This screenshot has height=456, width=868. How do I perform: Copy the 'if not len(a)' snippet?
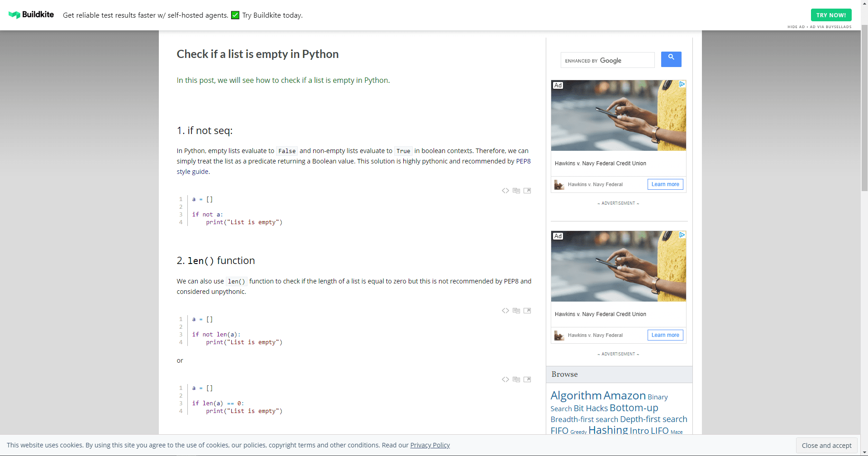point(516,311)
